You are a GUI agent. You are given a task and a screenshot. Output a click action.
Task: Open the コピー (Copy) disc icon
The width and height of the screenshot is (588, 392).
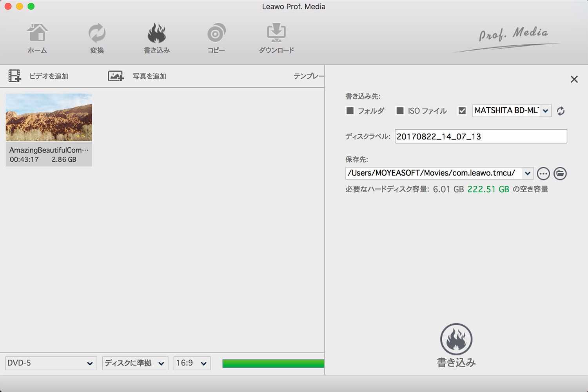216,33
